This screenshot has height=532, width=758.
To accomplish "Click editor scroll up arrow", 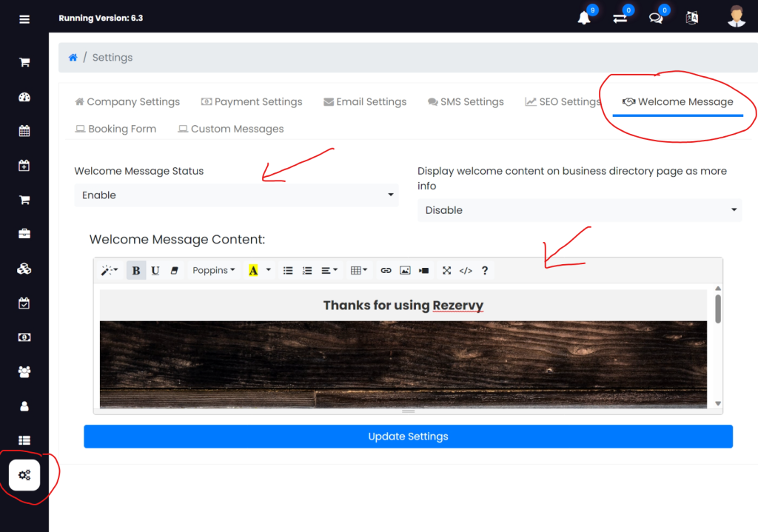I will point(718,289).
